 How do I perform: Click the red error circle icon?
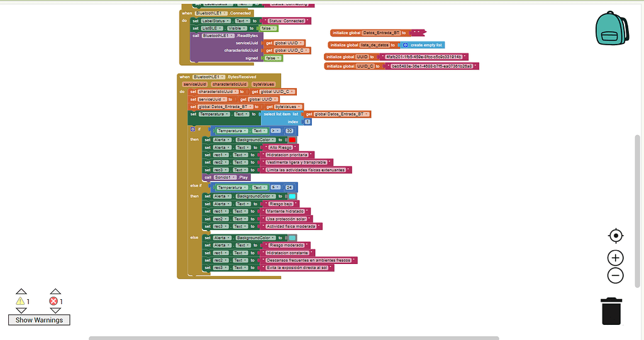[54, 302]
